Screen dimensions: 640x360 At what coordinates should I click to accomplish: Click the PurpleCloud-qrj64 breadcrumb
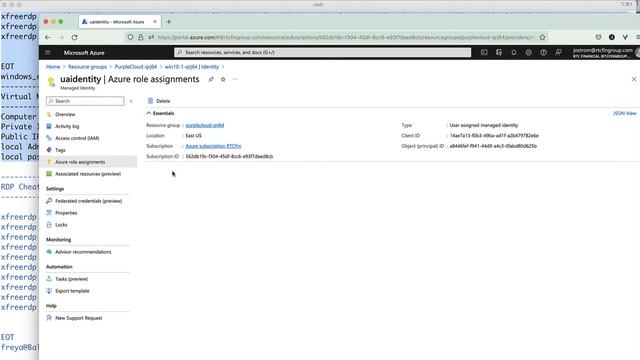coord(136,67)
